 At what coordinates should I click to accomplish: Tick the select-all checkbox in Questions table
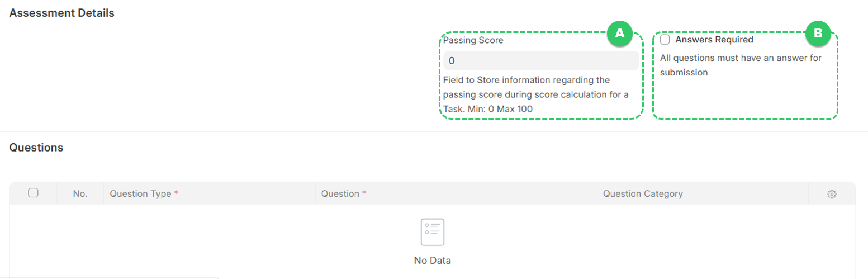33,193
